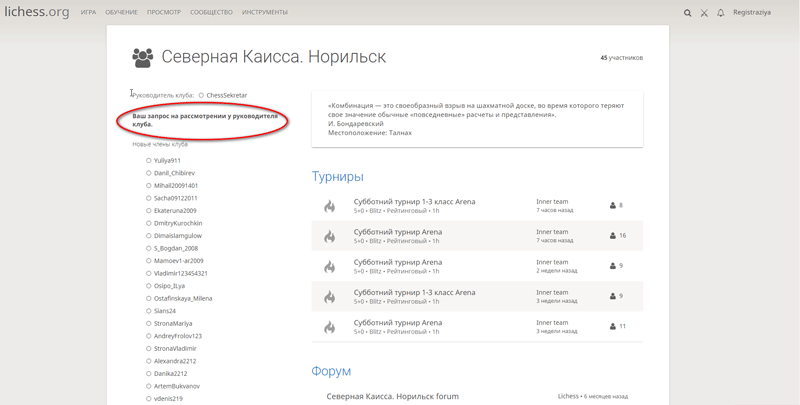
Task: Open the ПРОСМОТР menu
Action: click(164, 12)
